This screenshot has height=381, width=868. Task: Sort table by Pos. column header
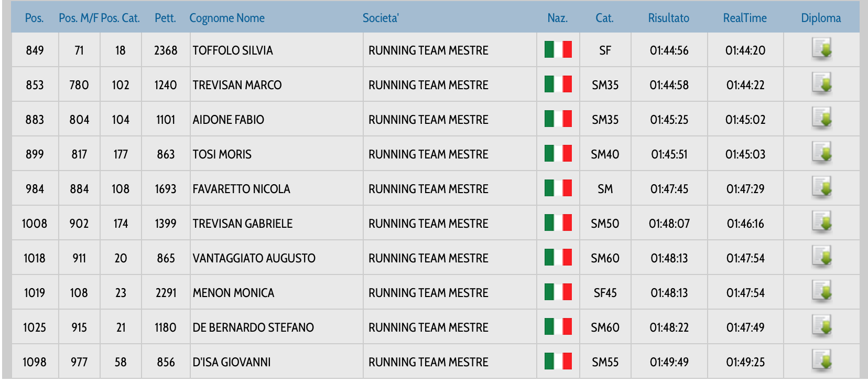coord(34,18)
